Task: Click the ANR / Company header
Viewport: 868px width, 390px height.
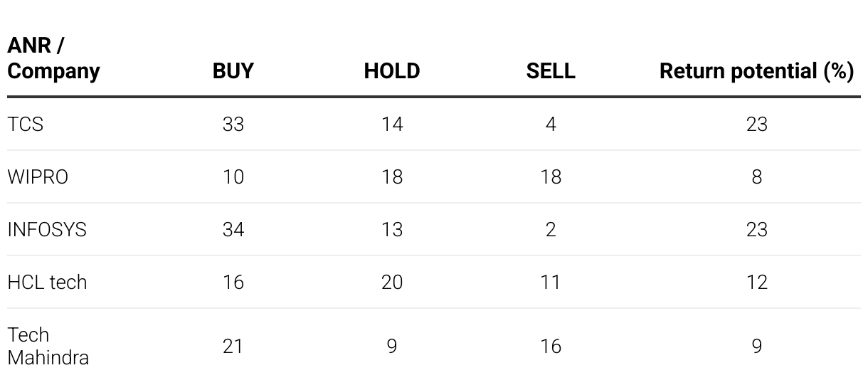Action: [53, 59]
